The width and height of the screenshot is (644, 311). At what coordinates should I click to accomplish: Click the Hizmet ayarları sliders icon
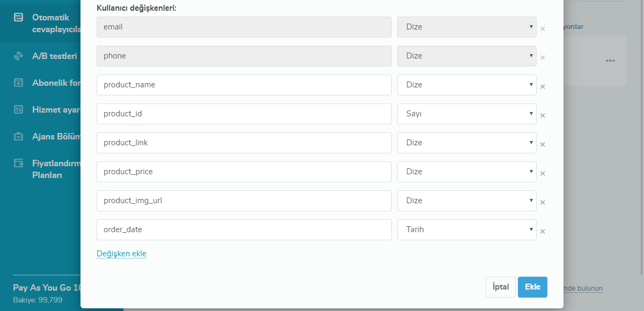tap(18, 109)
